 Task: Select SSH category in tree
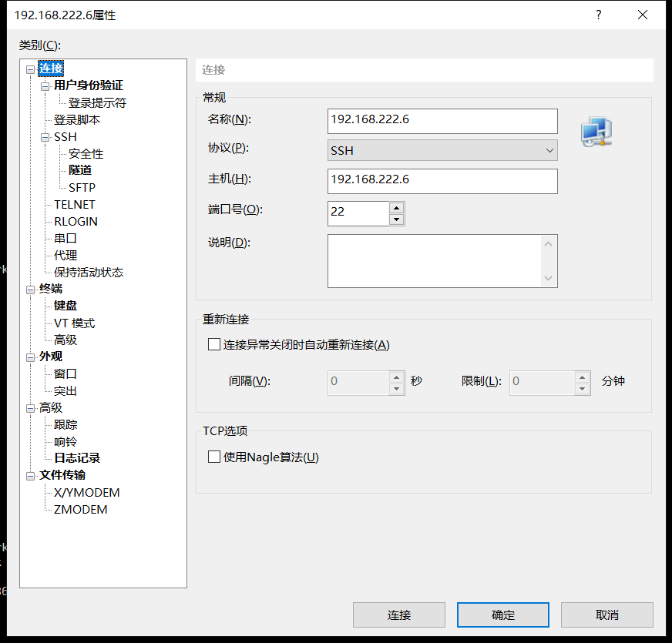click(x=66, y=136)
